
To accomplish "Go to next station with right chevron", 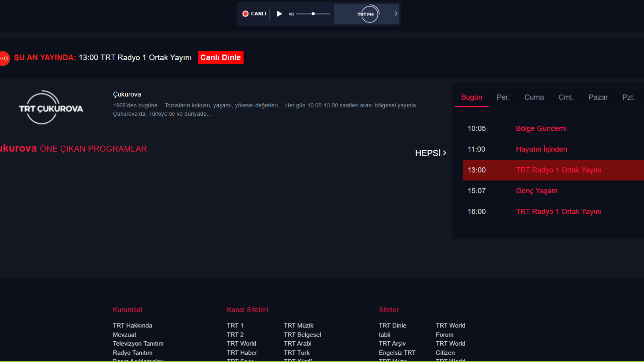I will click(x=396, y=14).
